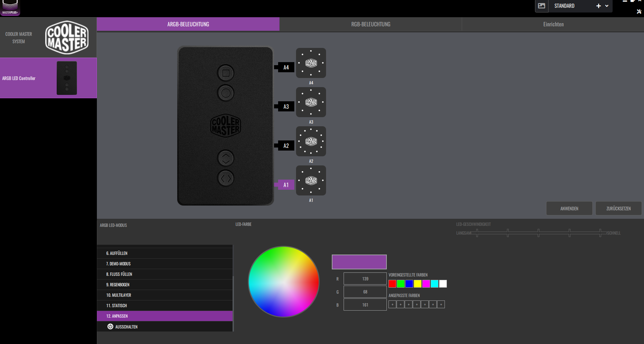Image resolution: width=644 pixels, height=344 pixels.
Task: Expand the STANDARD profile dropdown
Action: tap(607, 6)
